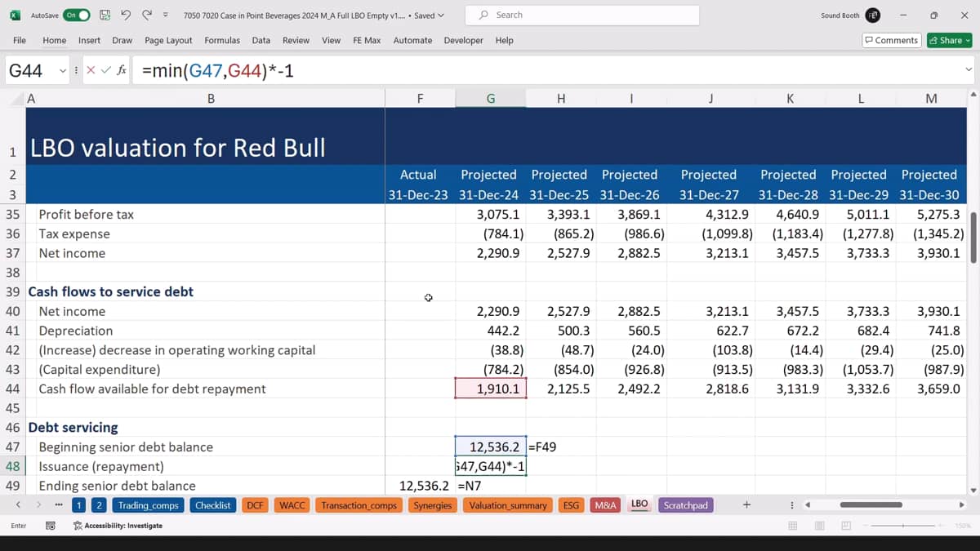Switch to the Checklist sheet
The height and width of the screenshot is (551, 980).
click(x=213, y=505)
